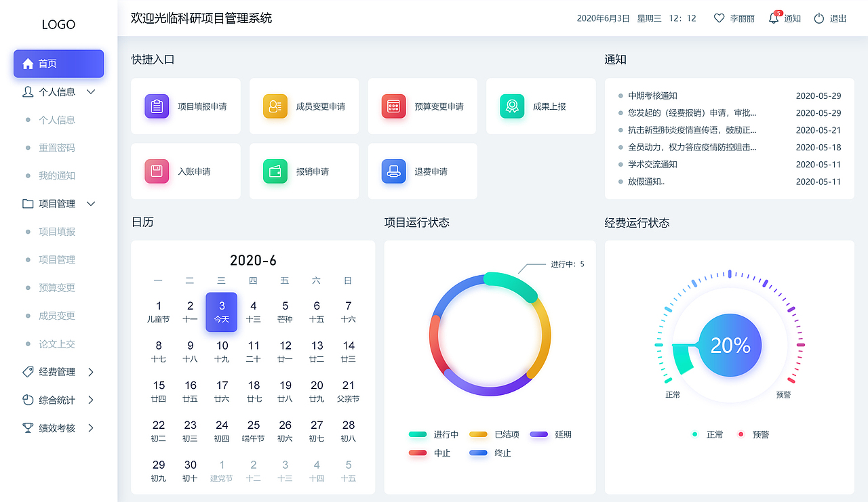Viewport: 868px width, 502px height.
Task: Toggle the 正常 legend dot below gauge
Action: 694,434
